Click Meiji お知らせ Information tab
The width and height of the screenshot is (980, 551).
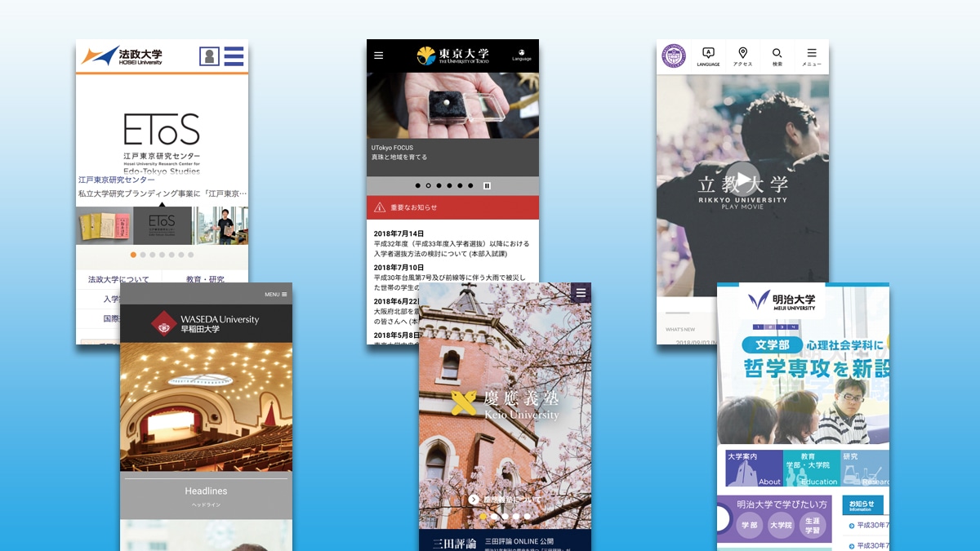862,505
